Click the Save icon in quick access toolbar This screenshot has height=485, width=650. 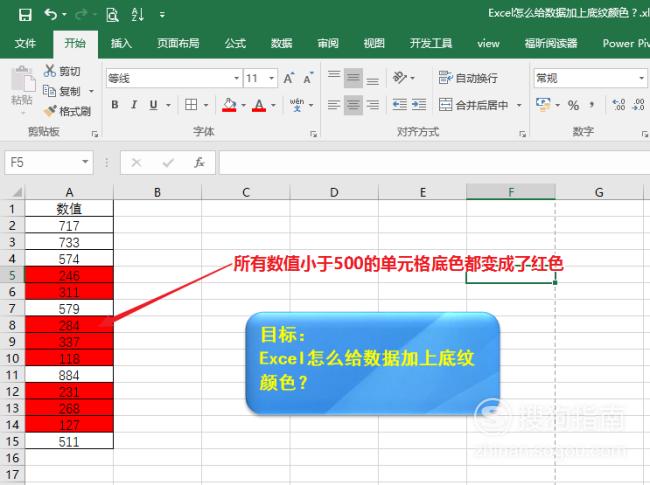(x=25, y=15)
